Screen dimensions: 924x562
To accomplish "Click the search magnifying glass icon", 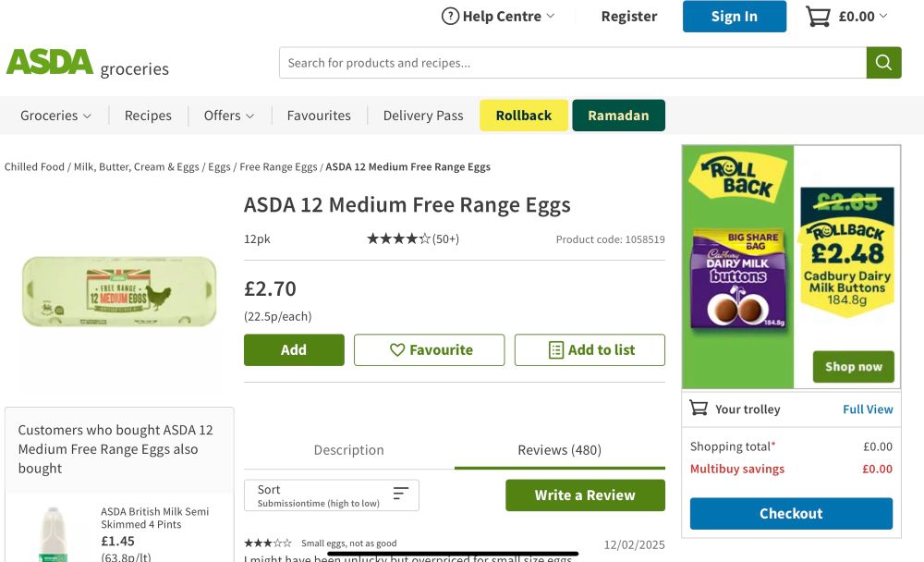I will [884, 62].
